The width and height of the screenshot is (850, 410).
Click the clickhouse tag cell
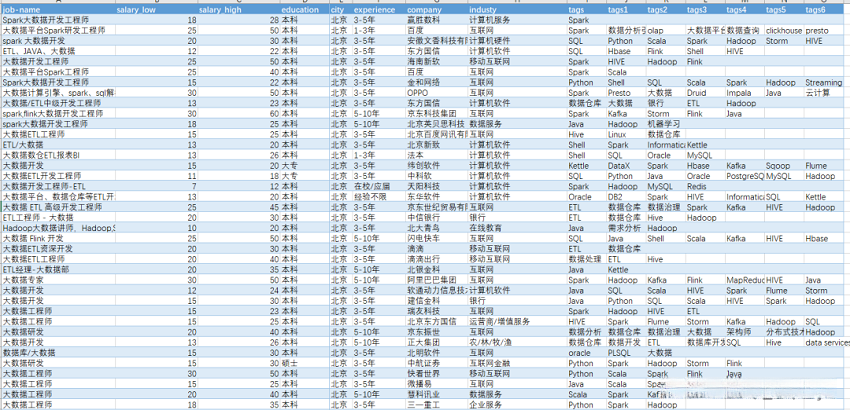pyautogui.click(x=784, y=30)
